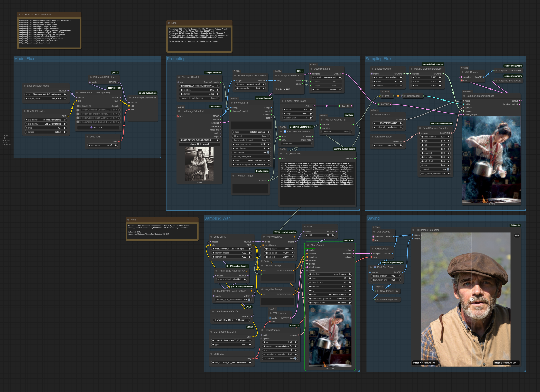Collapse the LoadImageExtended node dot
540x392 pixels.
(x=179, y=111)
